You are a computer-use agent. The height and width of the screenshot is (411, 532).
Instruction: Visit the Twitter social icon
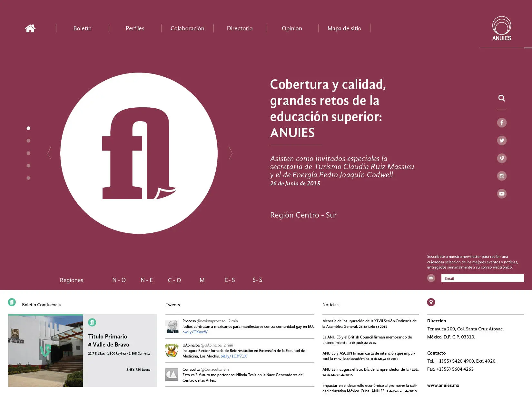click(x=502, y=141)
